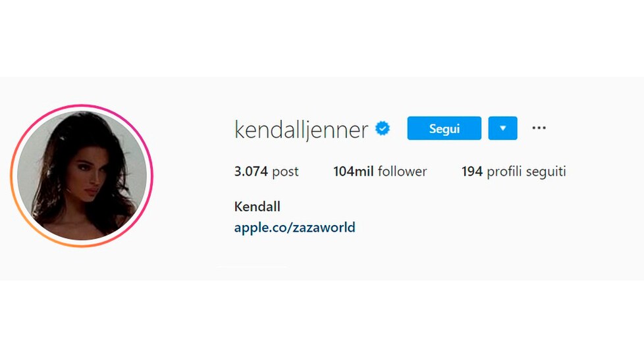Click the 3.074 post count
This screenshot has width=644, height=358.
(266, 171)
